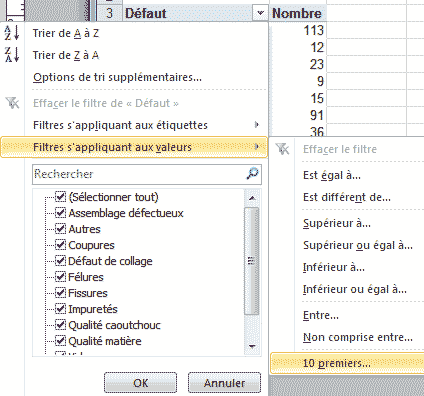
Task: Click the Sort Z to A icon
Action: [x=12, y=55]
